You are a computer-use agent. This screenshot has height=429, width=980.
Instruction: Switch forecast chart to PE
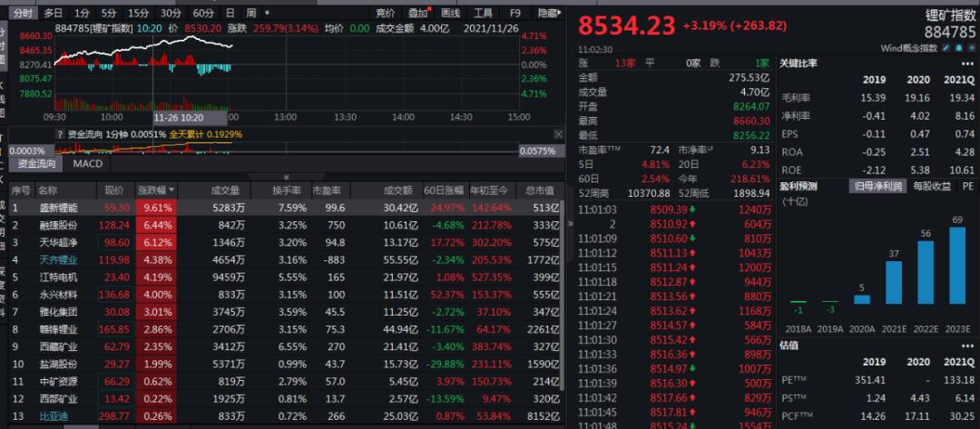[967, 185]
